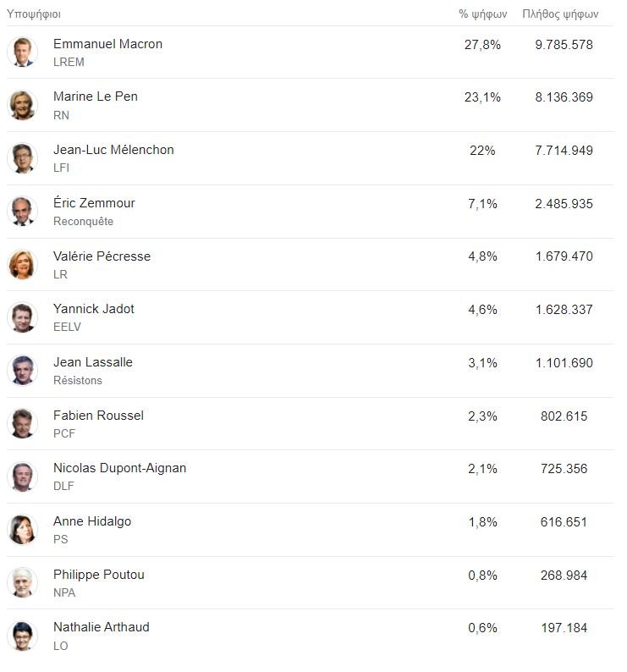Click the % ψήφων column header
The height and width of the screenshot is (672, 627).
(482, 14)
